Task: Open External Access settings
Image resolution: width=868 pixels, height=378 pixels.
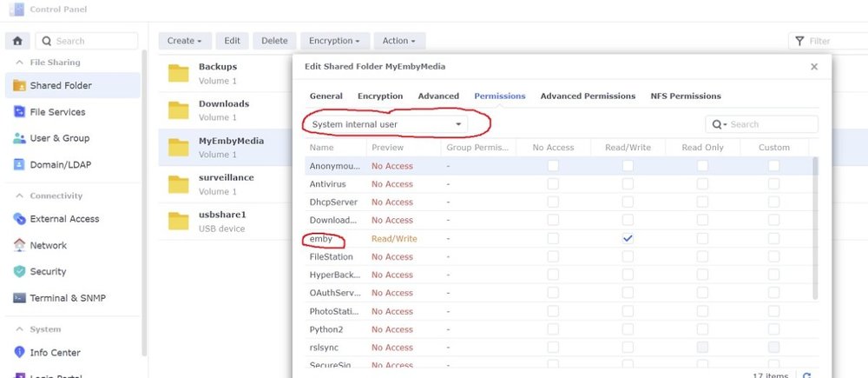Action: pos(64,219)
